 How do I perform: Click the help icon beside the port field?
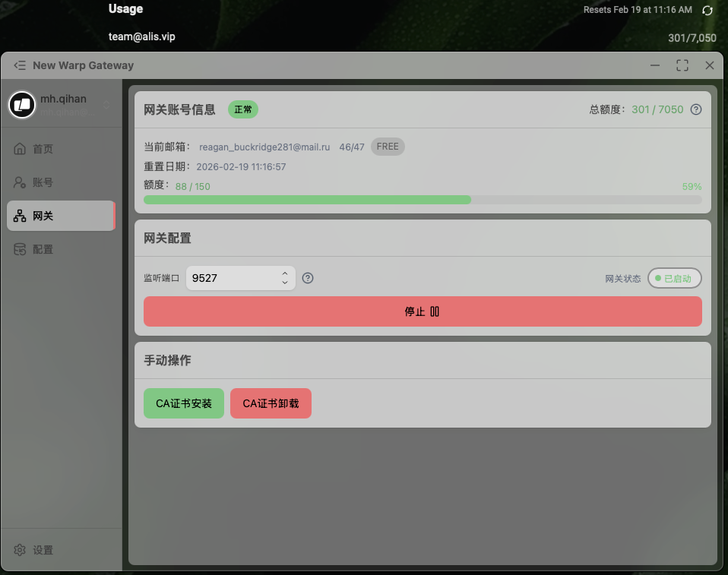coord(308,278)
